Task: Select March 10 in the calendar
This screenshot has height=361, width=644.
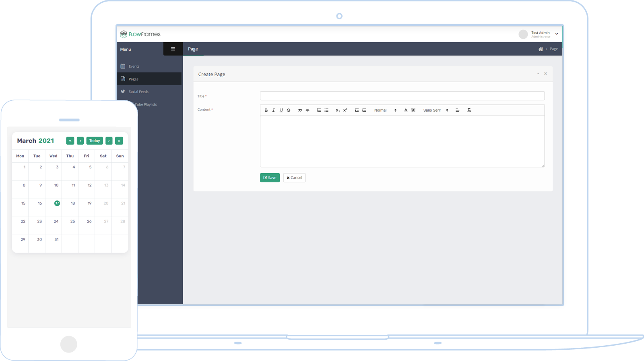Action: (56, 185)
